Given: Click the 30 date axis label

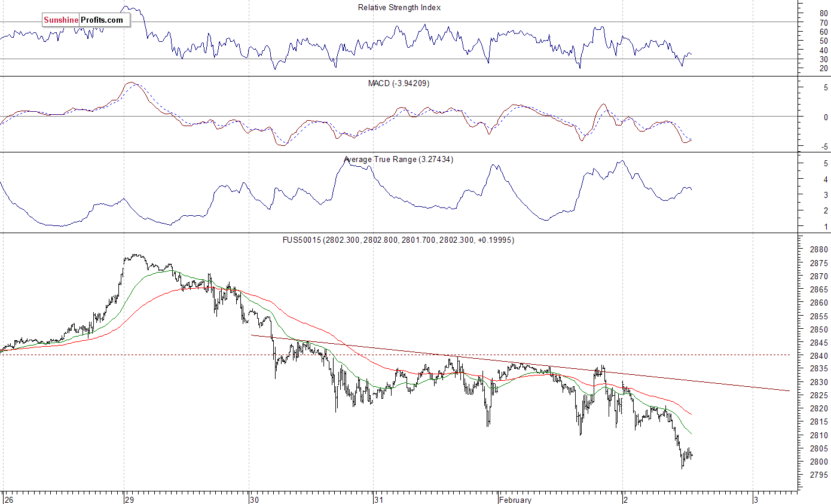Looking at the screenshot, I should click(255, 499).
